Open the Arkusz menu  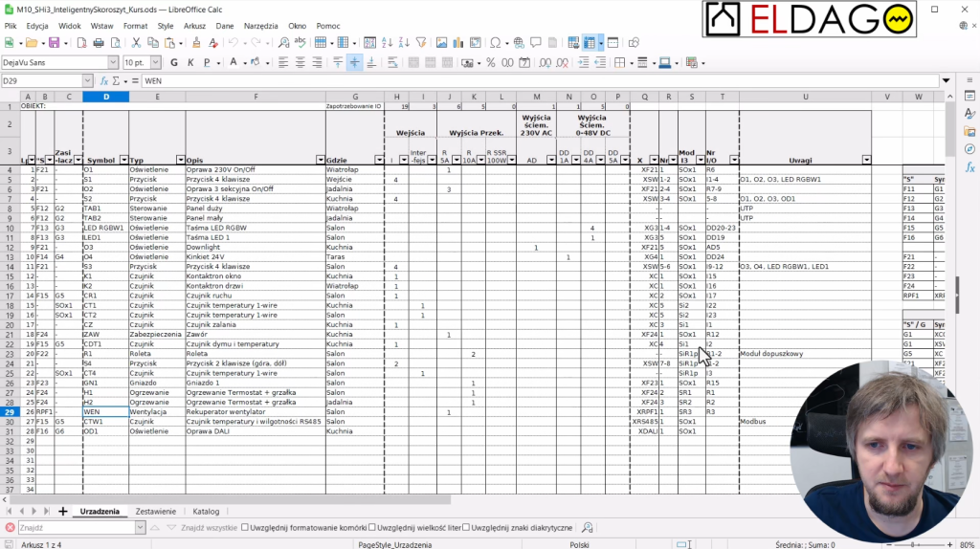click(194, 26)
